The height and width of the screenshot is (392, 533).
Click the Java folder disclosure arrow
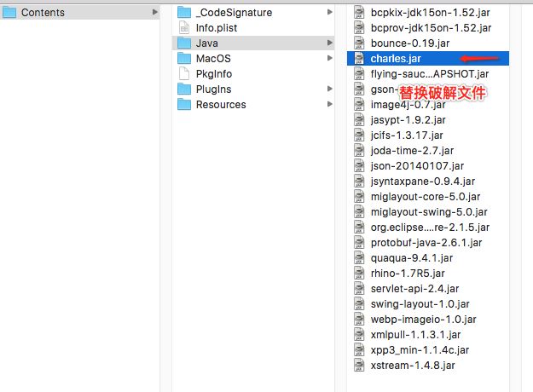coord(329,43)
